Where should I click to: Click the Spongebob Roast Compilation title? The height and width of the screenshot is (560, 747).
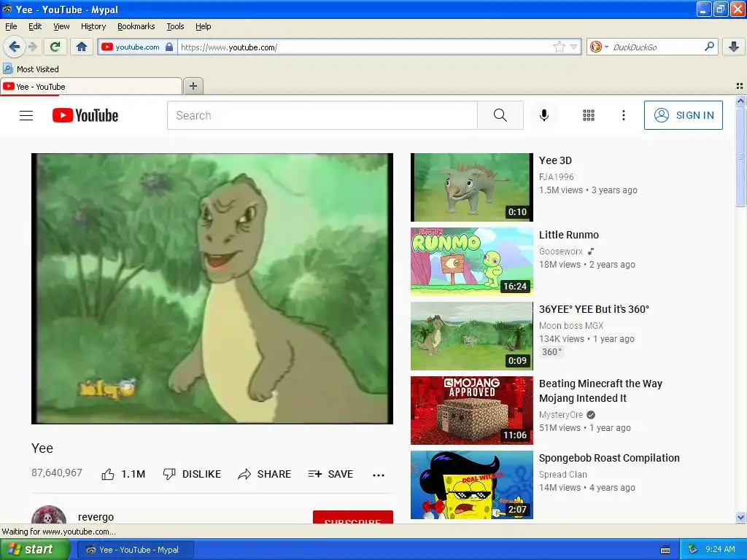(x=609, y=458)
